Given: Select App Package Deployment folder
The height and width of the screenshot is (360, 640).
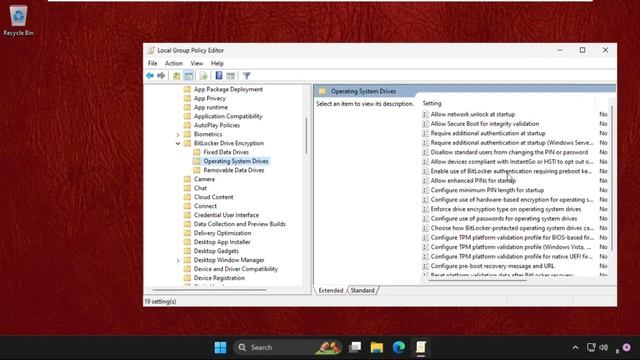Looking at the screenshot, I should click(x=228, y=89).
